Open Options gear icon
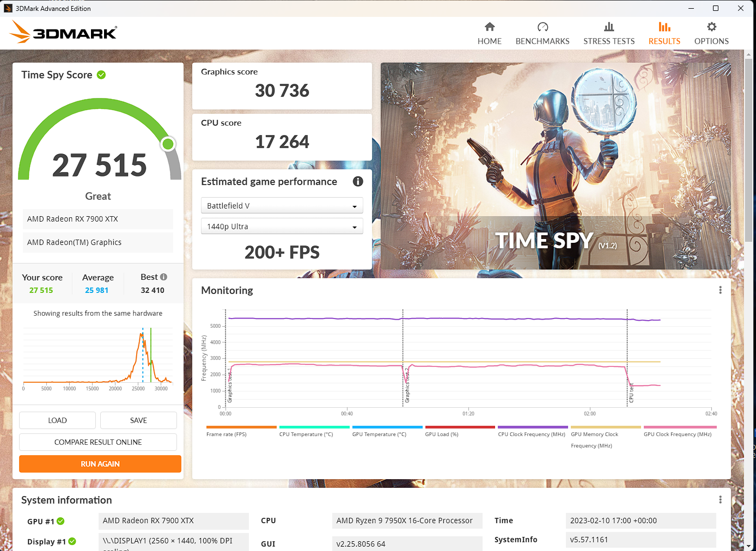The width and height of the screenshot is (756, 551). 711,27
